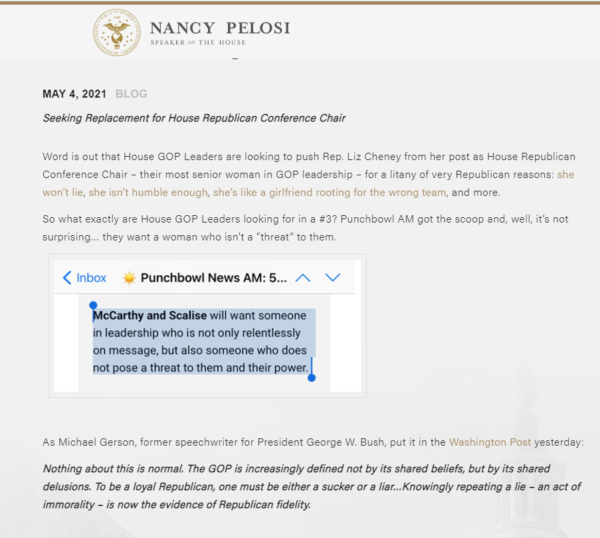
Task: Click the NANCY PELOSI site title
Action: pyautogui.click(x=220, y=28)
